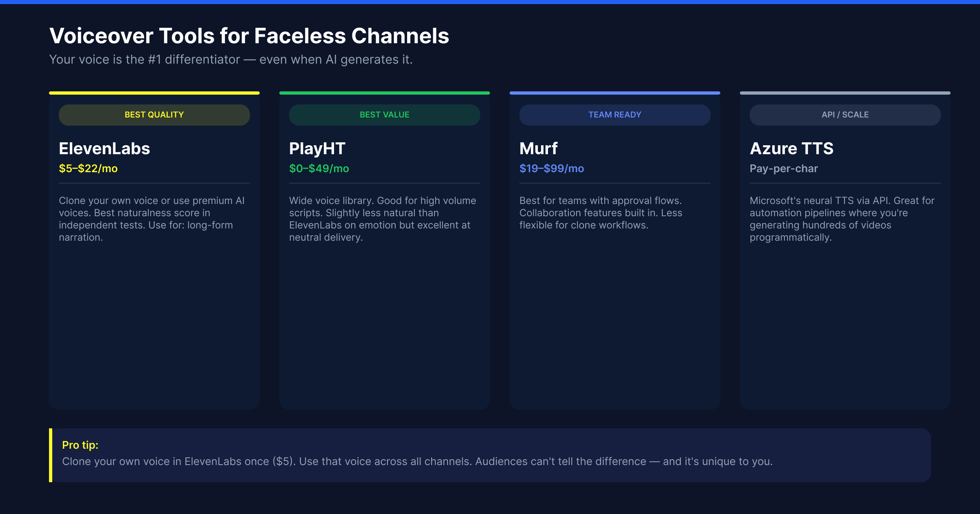Image resolution: width=980 pixels, height=514 pixels.
Task: Select the subtitle about voice being the #1 differentiator
Action: 231,60
